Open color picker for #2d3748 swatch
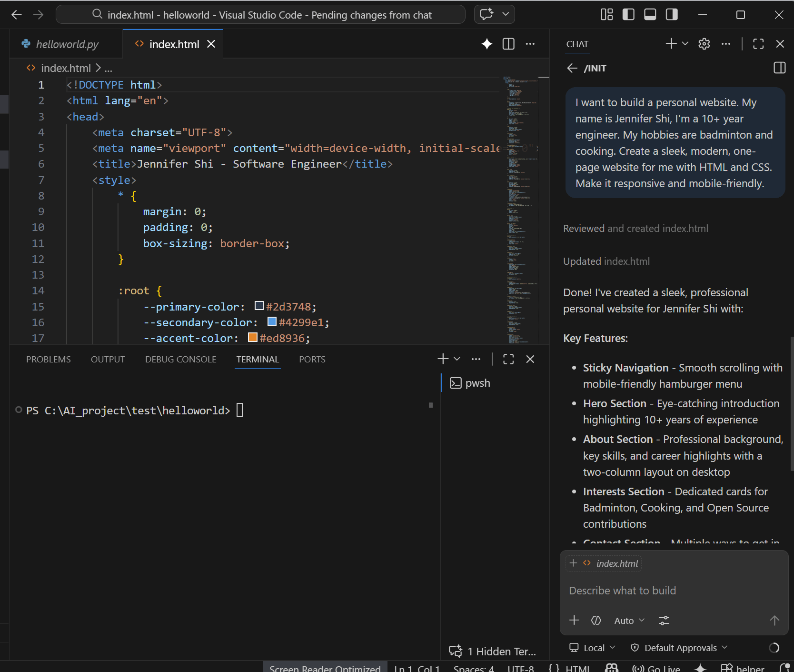Image resolution: width=794 pixels, height=672 pixels. click(259, 306)
